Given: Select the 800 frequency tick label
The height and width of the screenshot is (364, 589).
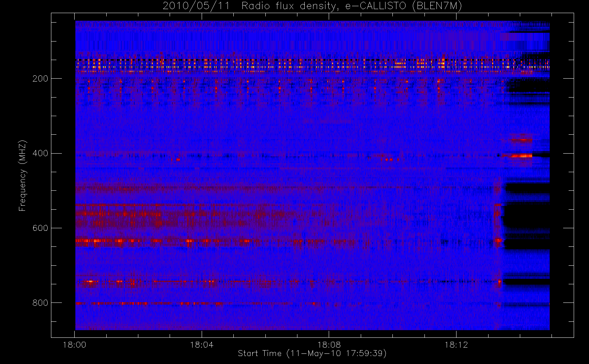Looking at the screenshot, I should (40, 303).
